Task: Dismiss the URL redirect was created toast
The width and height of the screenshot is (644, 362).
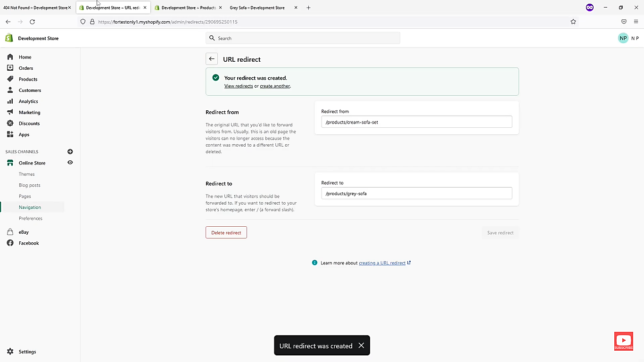Action: (x=361, y=346)
